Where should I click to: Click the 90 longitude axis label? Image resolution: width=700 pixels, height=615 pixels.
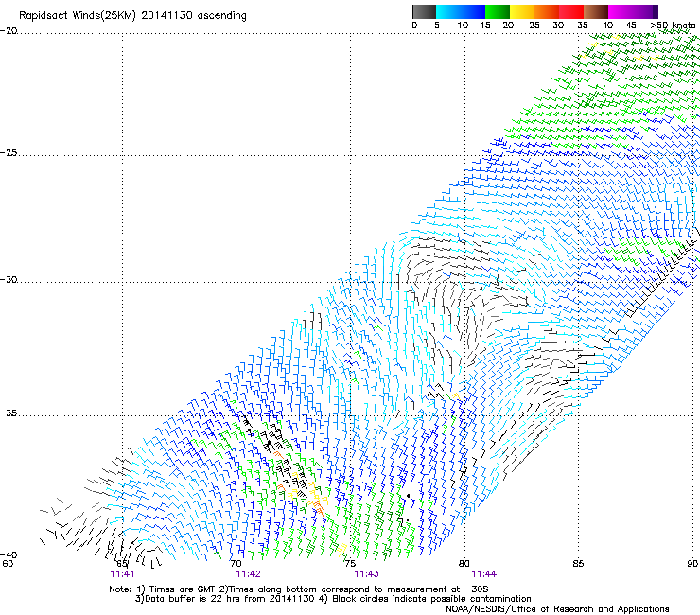tap(692, 563)
